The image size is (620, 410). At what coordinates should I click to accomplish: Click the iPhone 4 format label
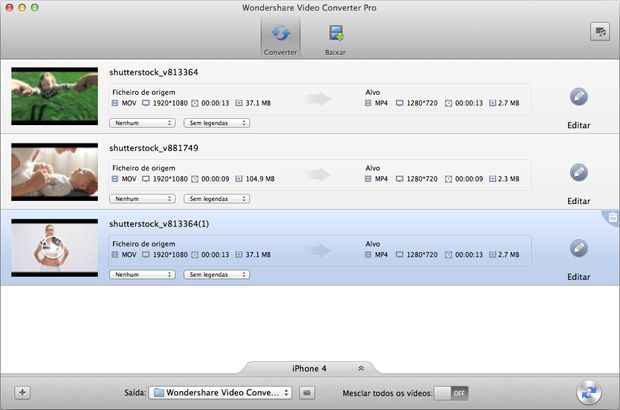[x=309, y=368]
